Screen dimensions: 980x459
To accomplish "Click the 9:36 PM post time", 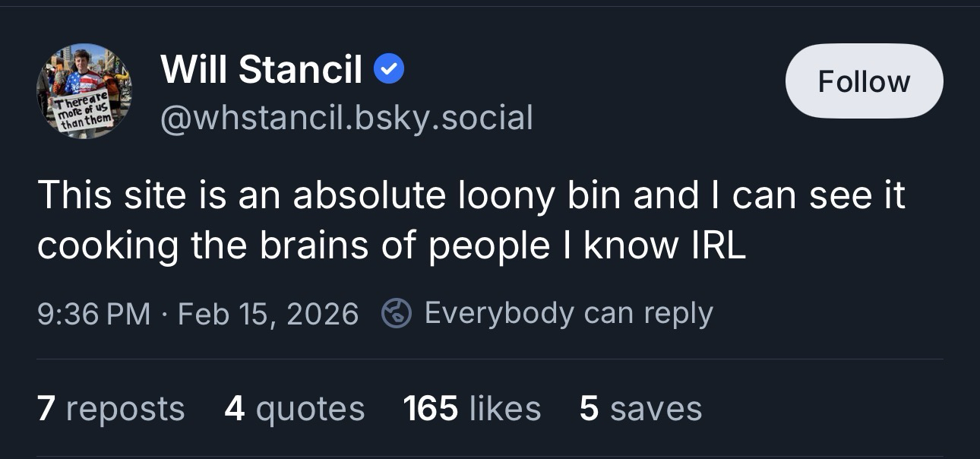I will 93,314.
